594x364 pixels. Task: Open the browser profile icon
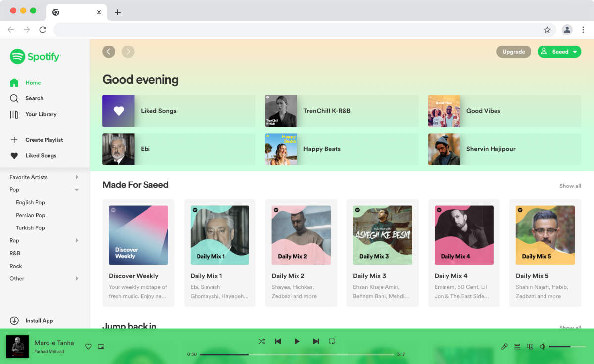tap(567, 30)
